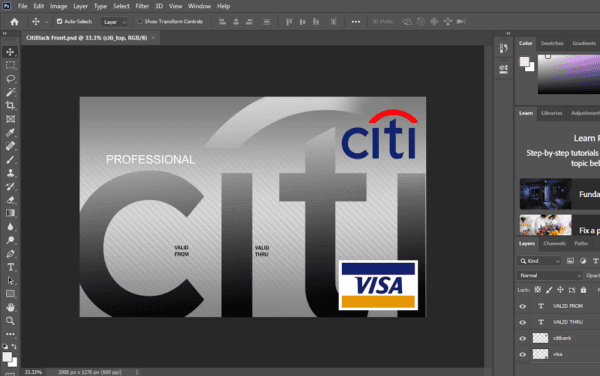Open the Edit Toolbar three-dots button
The height and width of the screenshot is (376, 600).
[10, 334]
